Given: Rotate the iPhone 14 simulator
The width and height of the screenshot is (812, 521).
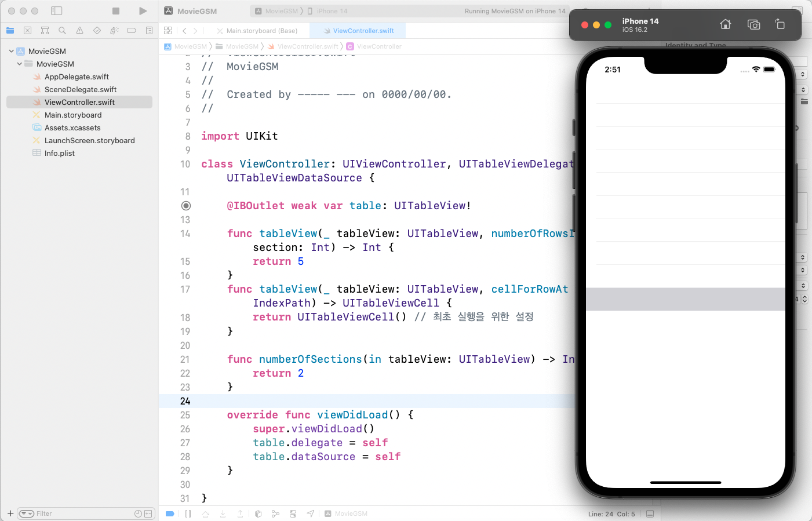Looking at the screenshot, I should (x=780, y=24).
